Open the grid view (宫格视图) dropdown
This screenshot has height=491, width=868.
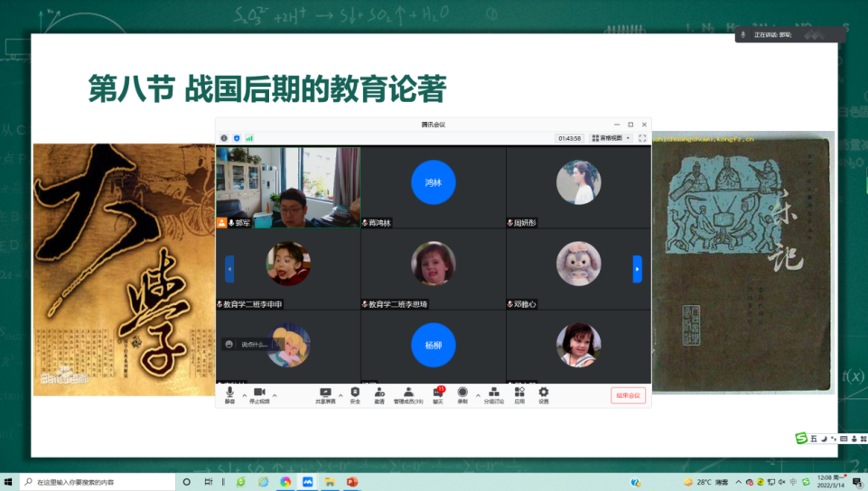tap(611, 138)
